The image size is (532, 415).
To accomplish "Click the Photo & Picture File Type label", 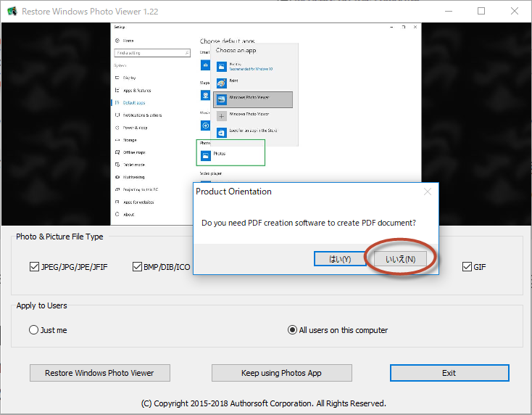I will pyautogui.click(x=59, y=237).
